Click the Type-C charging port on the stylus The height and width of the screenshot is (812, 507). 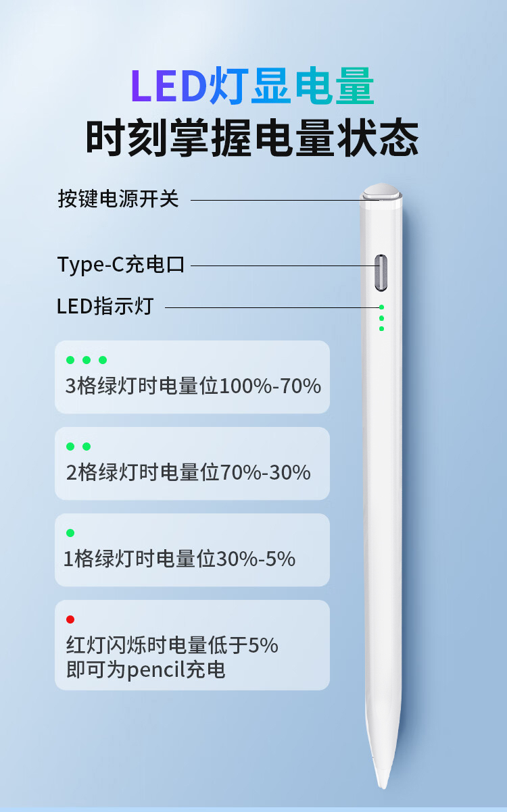[381, 272]
